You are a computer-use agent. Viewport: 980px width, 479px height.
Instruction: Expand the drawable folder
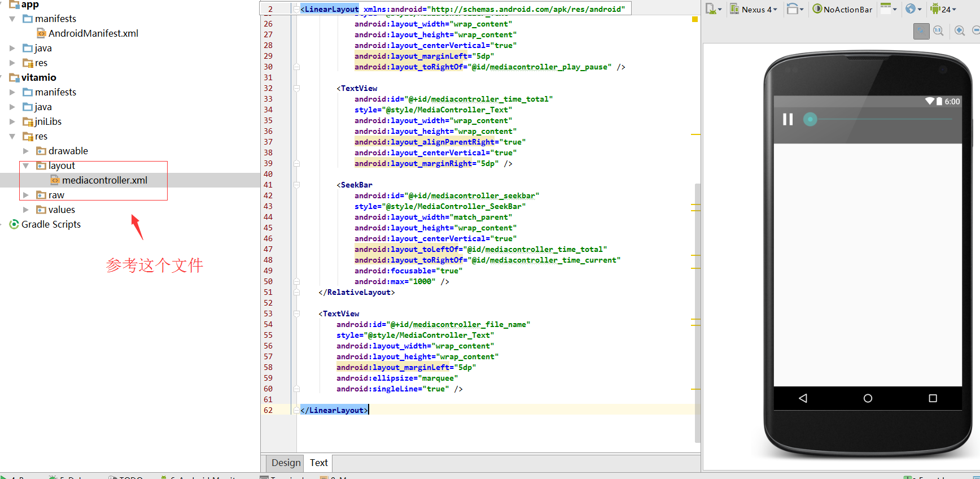click(25, 151)
